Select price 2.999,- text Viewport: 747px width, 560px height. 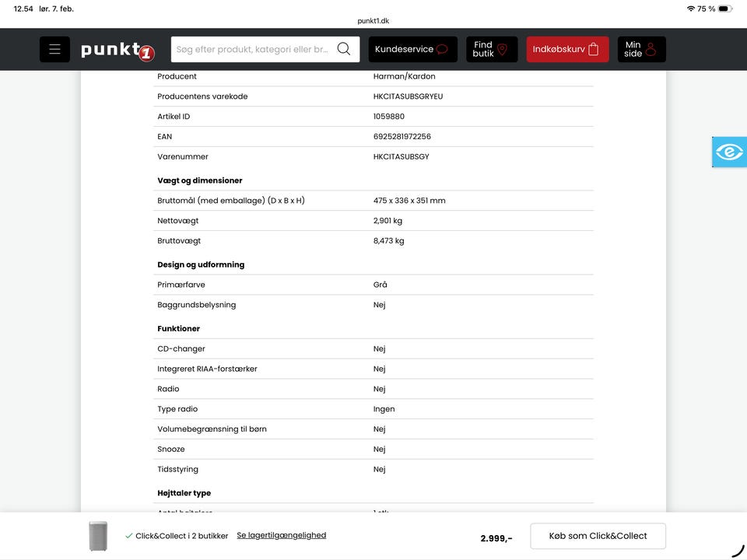tap(496, 538)
